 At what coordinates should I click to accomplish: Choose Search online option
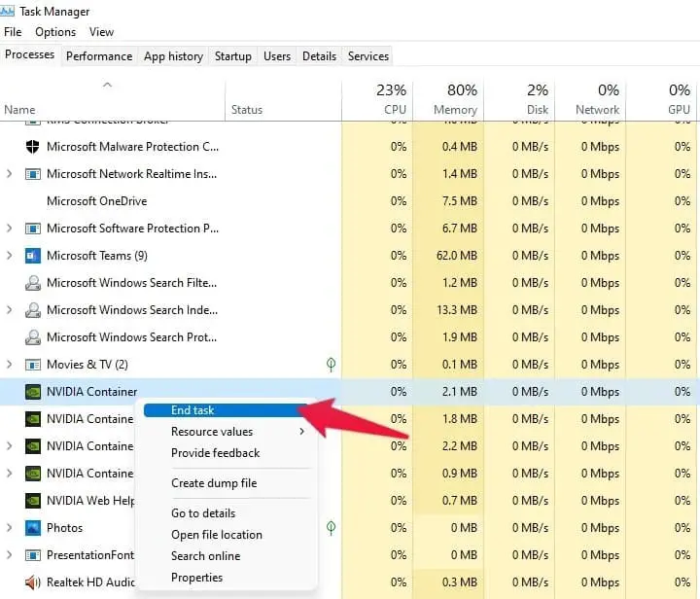pos(206,555)
